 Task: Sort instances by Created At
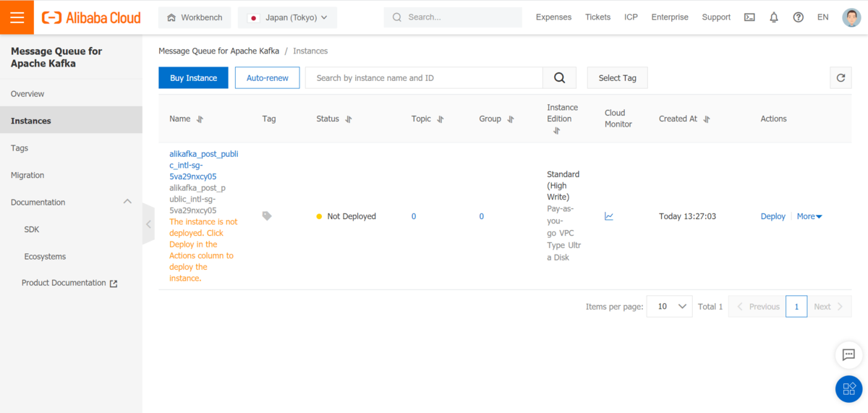click(x=707, y=119)
